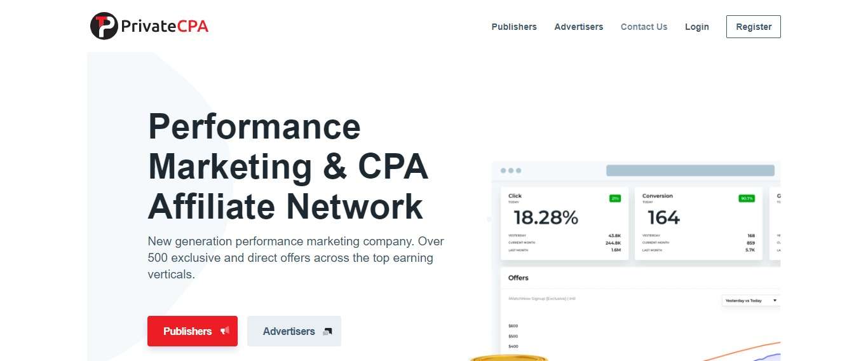Go to the Contact Us page
The width and height of the screenshot is (868, 361).
[x=644, y=27]
